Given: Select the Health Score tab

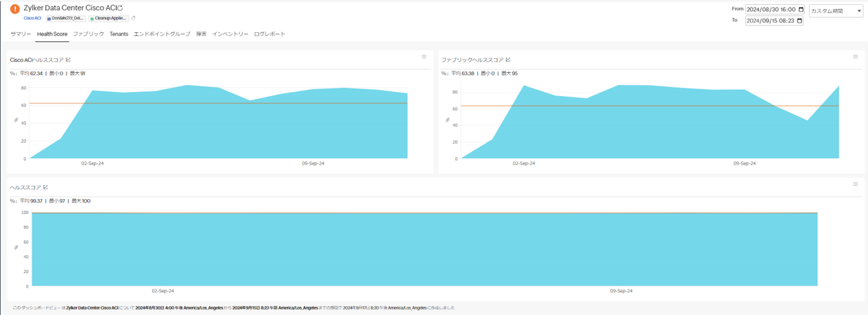Looking at the screenshot, I should click(x=52, y=34).
